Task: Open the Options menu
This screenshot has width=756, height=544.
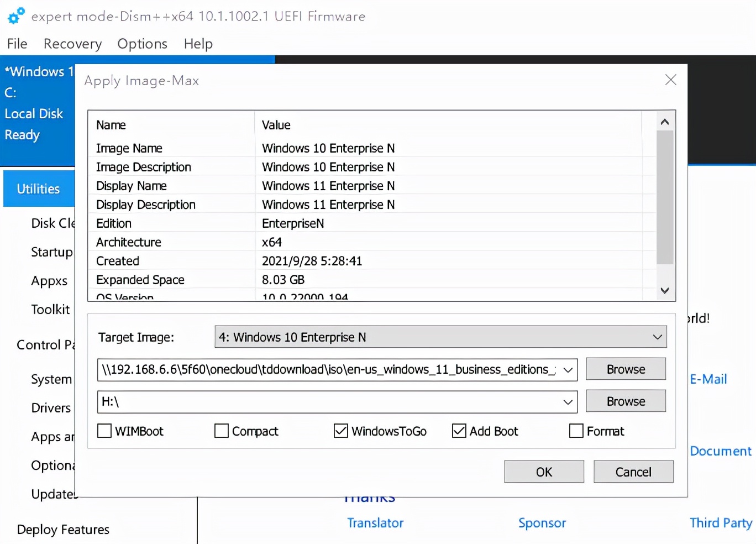Action: 142,44
